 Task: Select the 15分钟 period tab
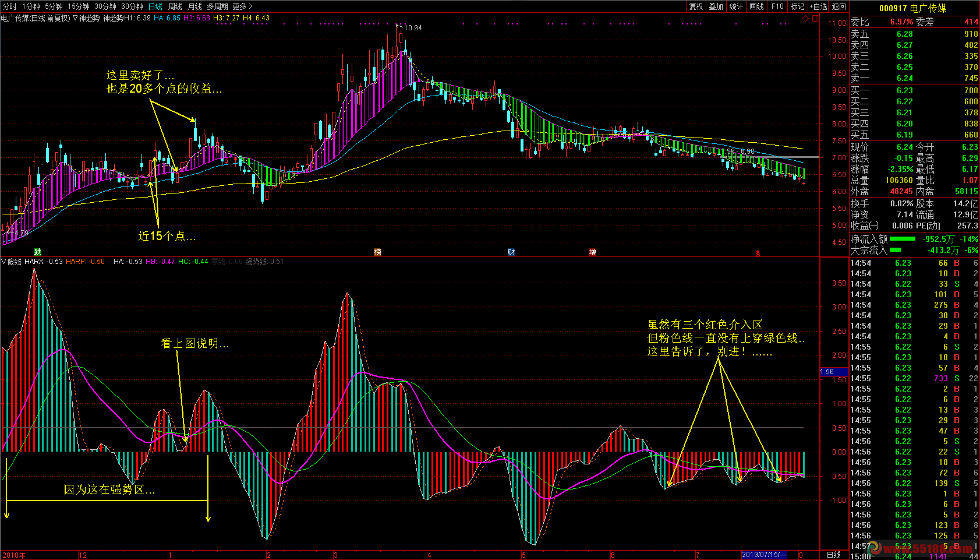pos(79,6)
